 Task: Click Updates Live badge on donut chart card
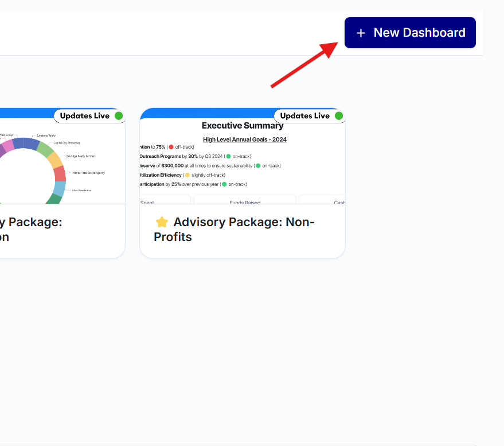89,116
